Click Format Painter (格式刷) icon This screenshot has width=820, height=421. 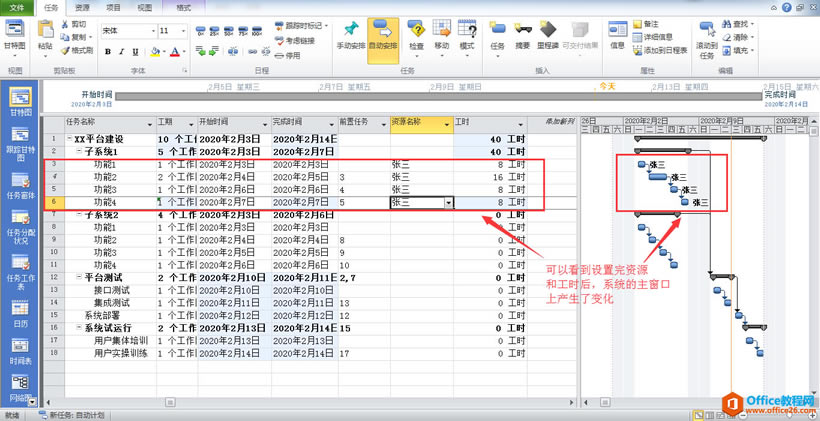81,50
